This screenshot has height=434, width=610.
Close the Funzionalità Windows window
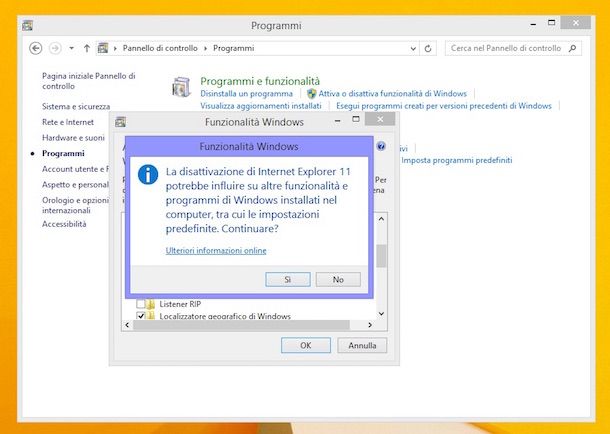[x=380, y=119]
